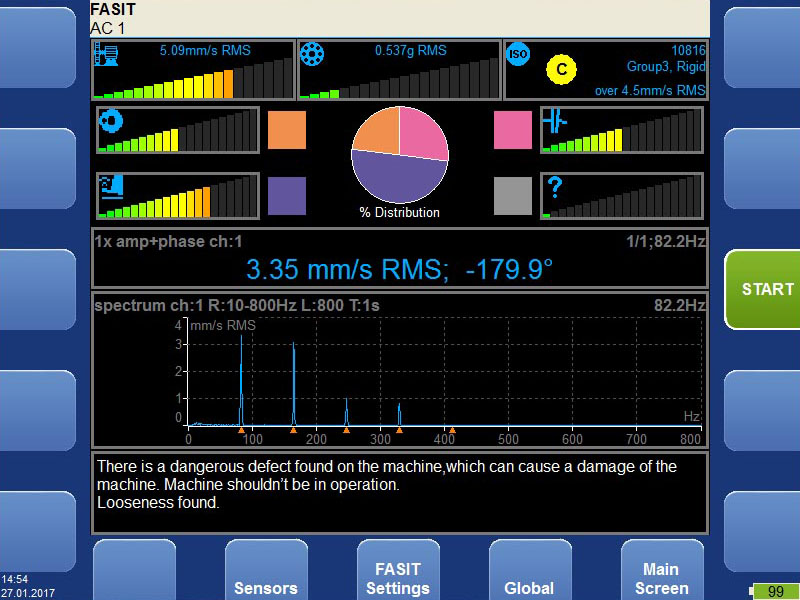Click the pink slice of the pie chart
Image resolution: width=800 pixels, height=600 pixels.
(x=421, y=133)
